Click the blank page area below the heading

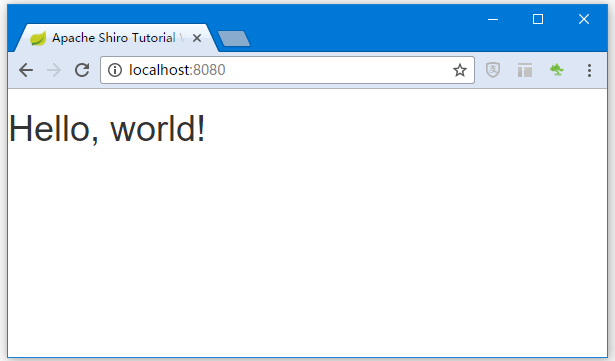pos(308,251)
